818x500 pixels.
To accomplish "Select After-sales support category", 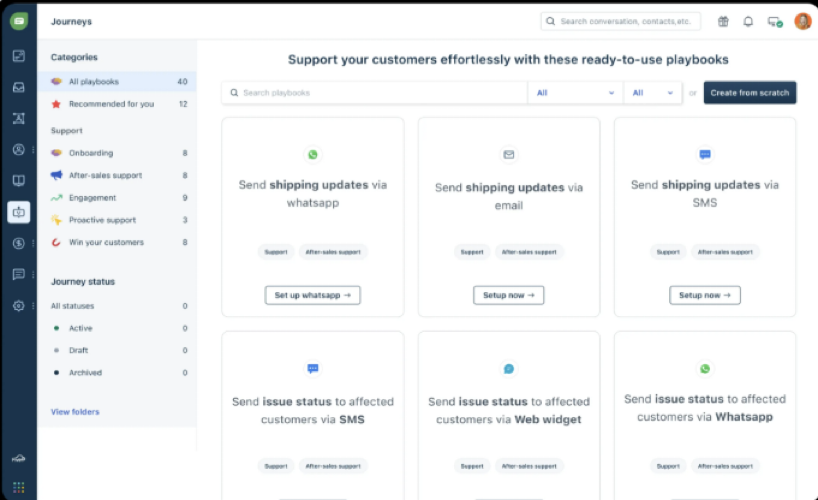I will 118,175.
